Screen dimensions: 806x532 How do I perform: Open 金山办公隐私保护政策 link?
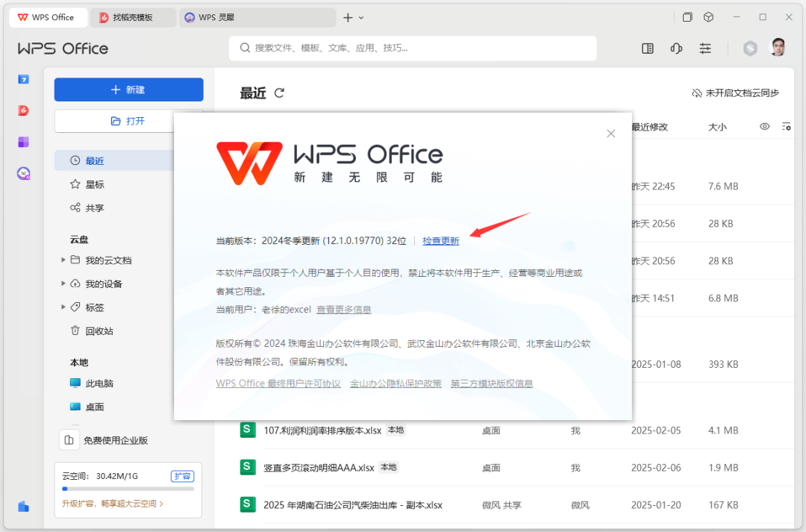pos(396,384)
